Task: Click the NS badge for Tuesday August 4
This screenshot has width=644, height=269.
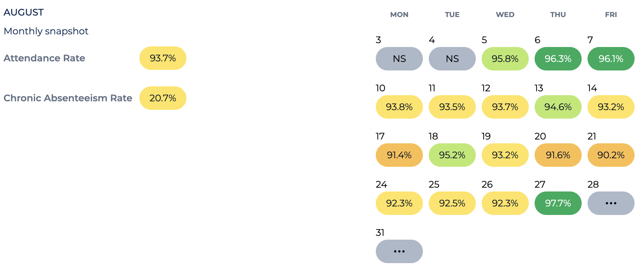Action: coord(452,59)
